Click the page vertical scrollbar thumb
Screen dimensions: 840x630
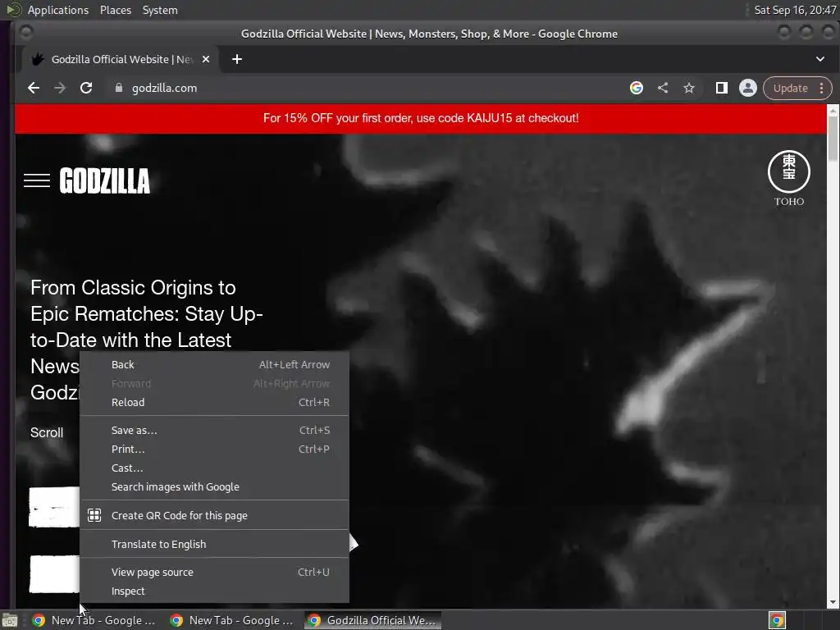tap(833, 138)
